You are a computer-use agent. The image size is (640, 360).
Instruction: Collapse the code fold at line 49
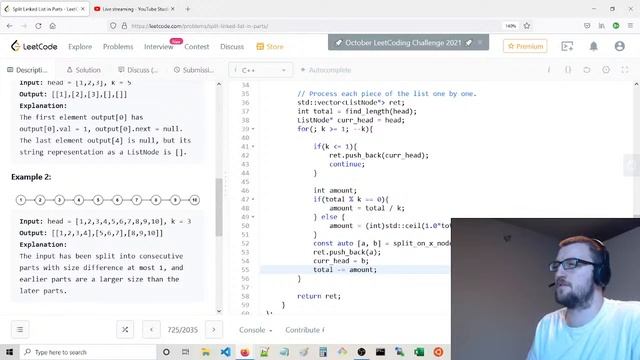[x=253, y=217]
